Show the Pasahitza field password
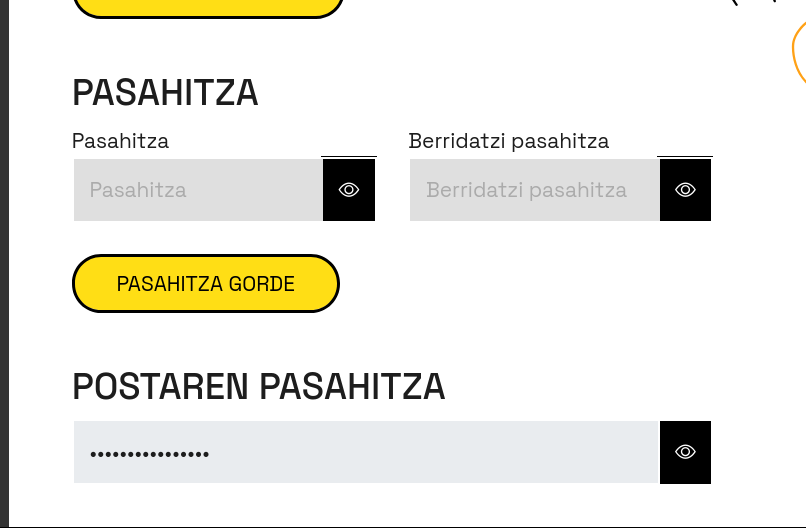 [349, 190]
